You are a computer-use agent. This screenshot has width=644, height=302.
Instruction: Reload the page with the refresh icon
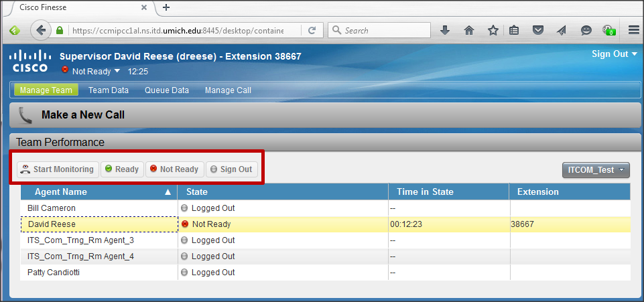pyautogui.click(x=312, y=30)
